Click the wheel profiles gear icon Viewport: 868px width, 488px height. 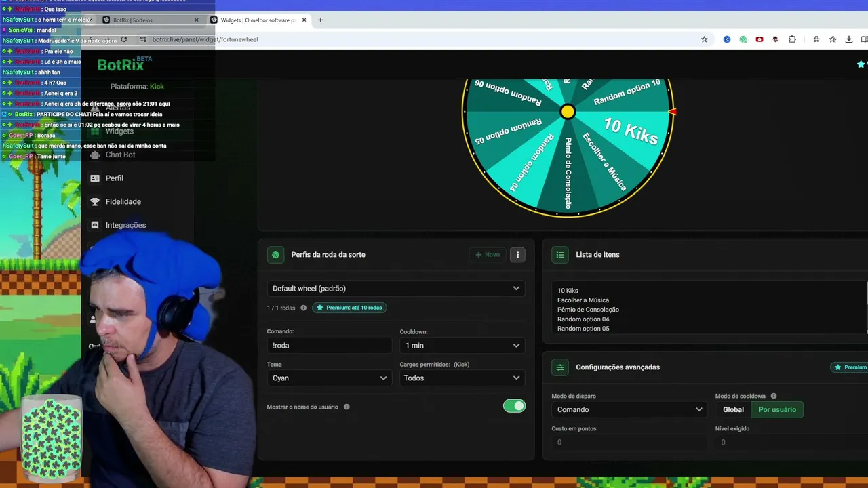tap(275, 255)
